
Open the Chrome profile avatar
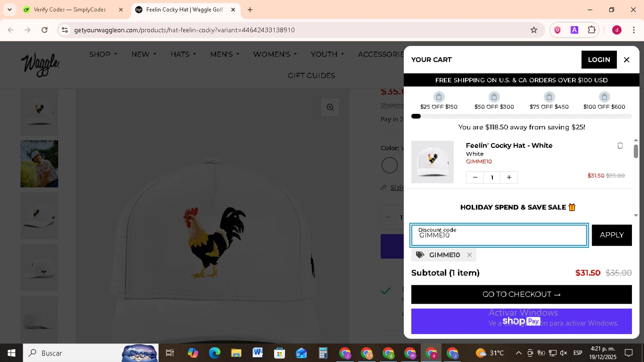[x=617, y=30]
